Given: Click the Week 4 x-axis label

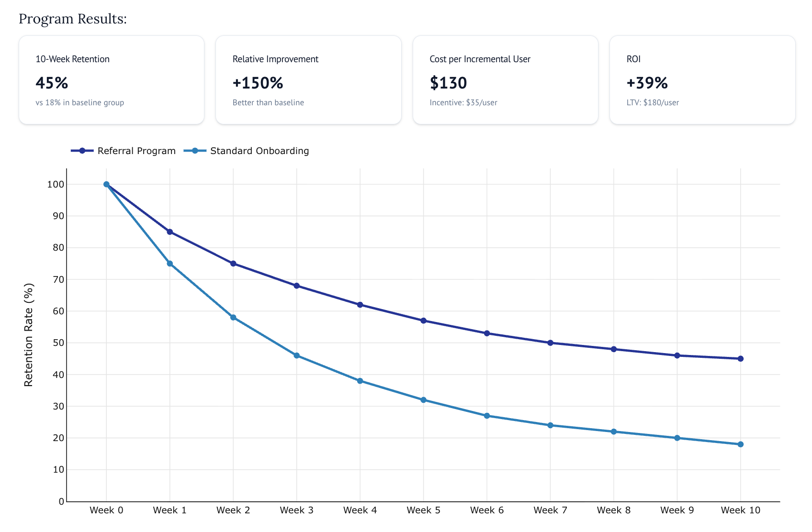Looking at the screenshot, I should [x=360, y=510].
